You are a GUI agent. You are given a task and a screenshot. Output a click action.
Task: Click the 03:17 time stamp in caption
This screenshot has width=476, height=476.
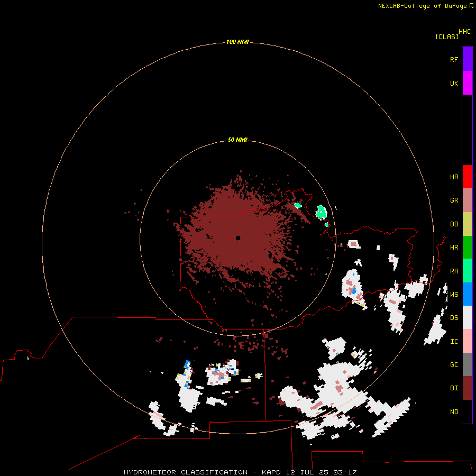[x=344, y=472]
